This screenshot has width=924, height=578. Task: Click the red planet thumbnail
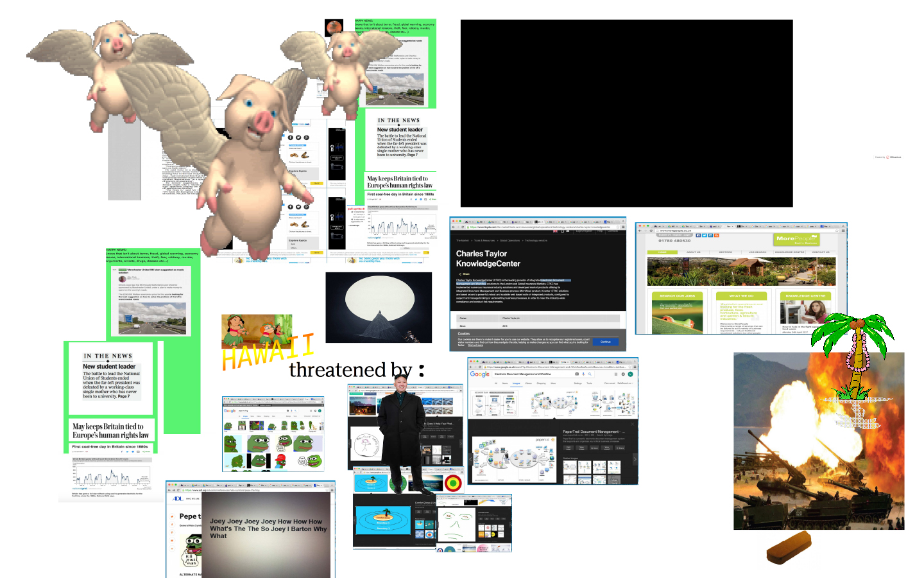[334, 28]
